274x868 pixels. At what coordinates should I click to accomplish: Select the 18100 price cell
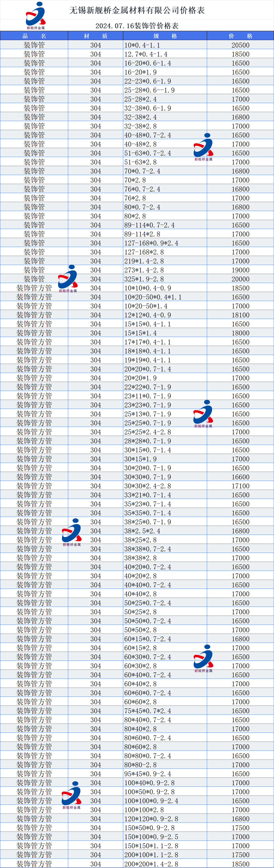(240, 315)
